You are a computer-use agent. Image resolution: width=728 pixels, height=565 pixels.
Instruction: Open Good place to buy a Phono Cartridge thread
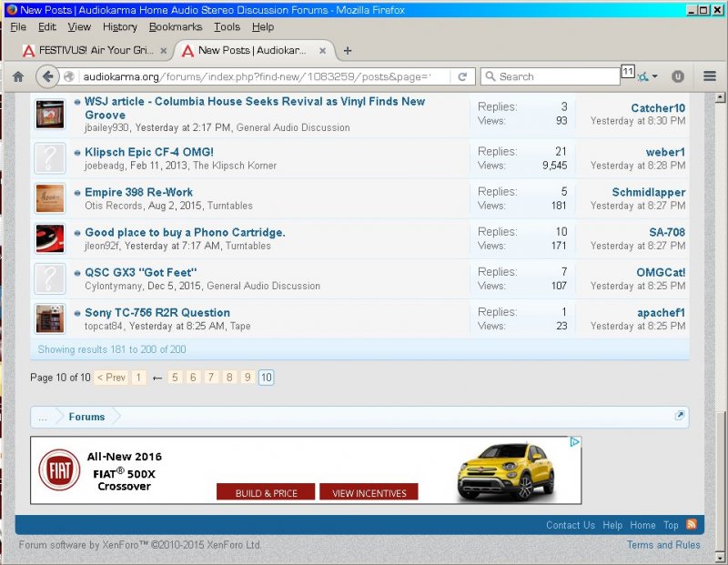185,232
